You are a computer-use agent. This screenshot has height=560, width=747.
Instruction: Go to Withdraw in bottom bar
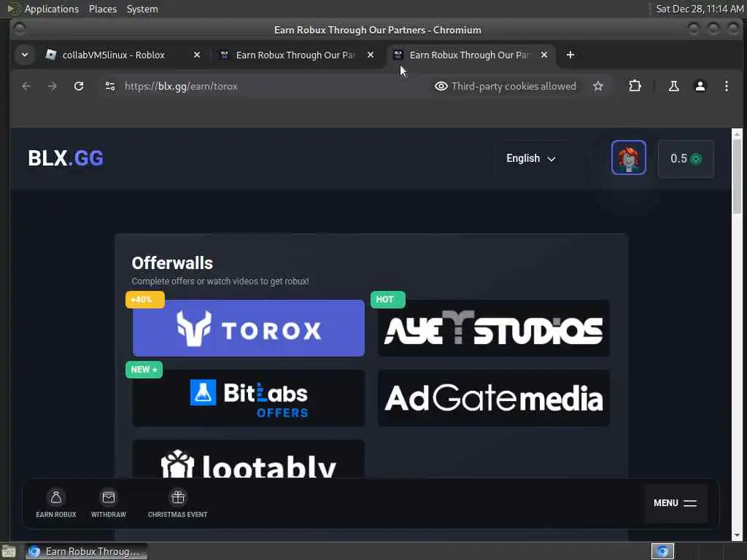click(109, 503)
